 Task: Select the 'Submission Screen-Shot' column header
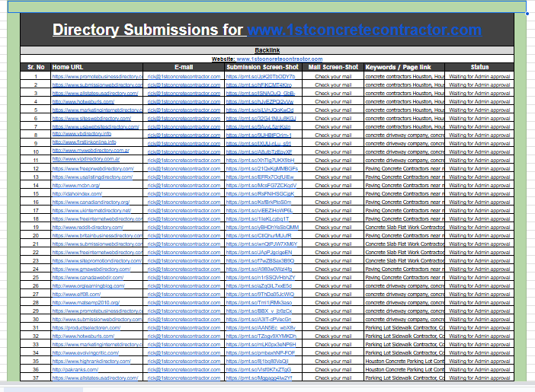pos(262,67)
